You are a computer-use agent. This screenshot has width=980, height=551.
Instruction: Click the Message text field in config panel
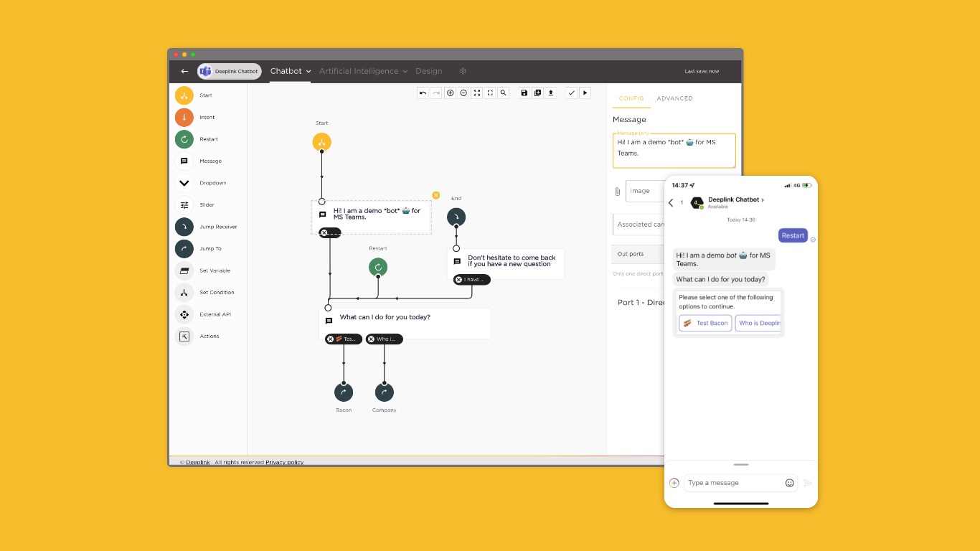[x=674, y=151]
